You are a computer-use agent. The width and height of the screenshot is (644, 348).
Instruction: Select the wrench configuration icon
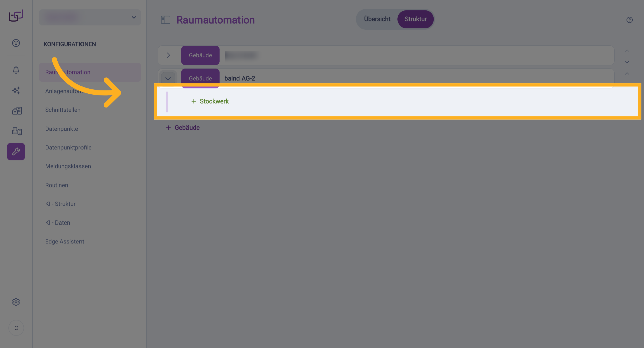16,152
